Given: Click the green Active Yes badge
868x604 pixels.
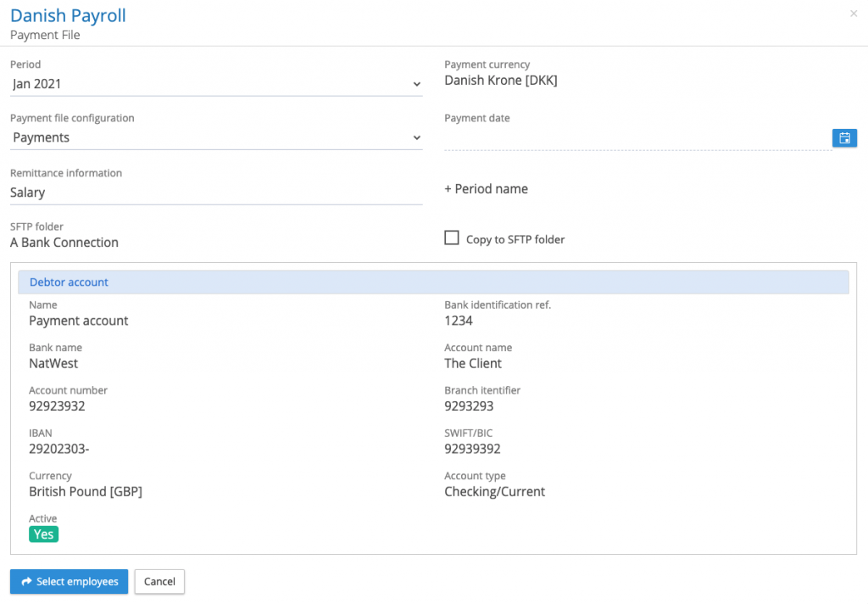Looking at the screenshot, I should 43,534.
